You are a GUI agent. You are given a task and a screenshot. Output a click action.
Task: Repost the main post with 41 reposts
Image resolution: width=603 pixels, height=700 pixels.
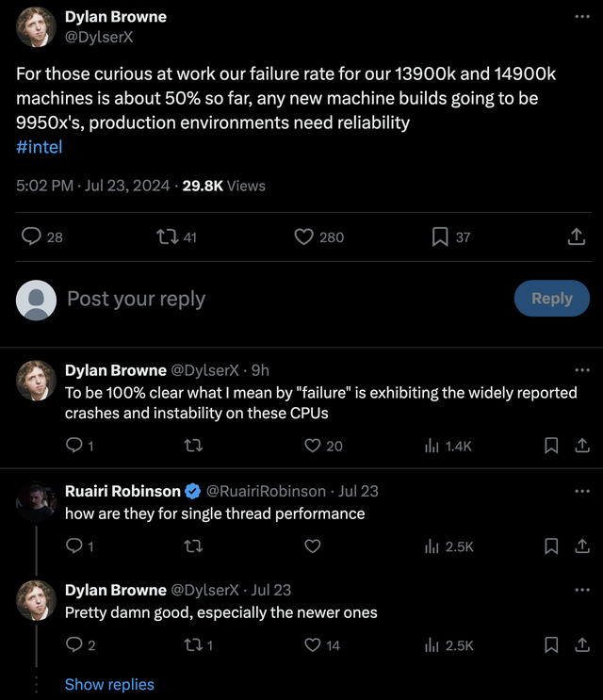(168, 237)
